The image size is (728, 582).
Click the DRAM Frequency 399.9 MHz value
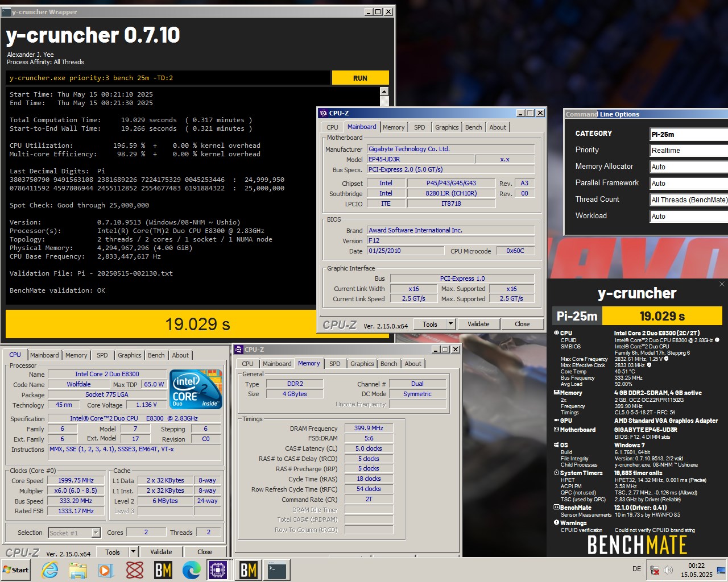pyautogui.click(x=369, y=428)
